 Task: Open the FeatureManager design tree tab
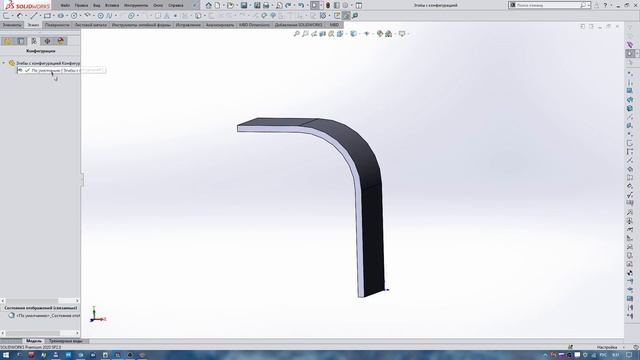(x=8, y=41)
